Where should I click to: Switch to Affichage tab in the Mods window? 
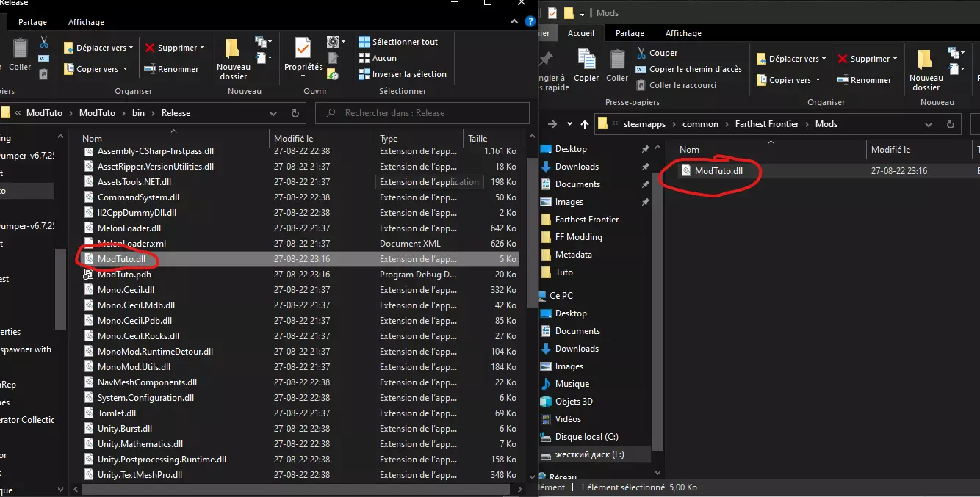pyautogui.click(x=683, y=33)
